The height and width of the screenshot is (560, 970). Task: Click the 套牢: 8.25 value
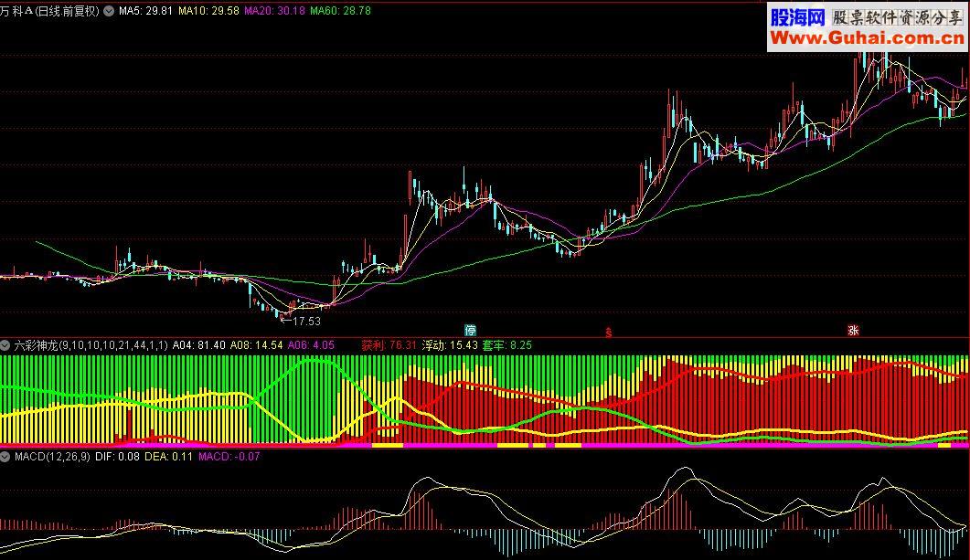pos(507,345)
